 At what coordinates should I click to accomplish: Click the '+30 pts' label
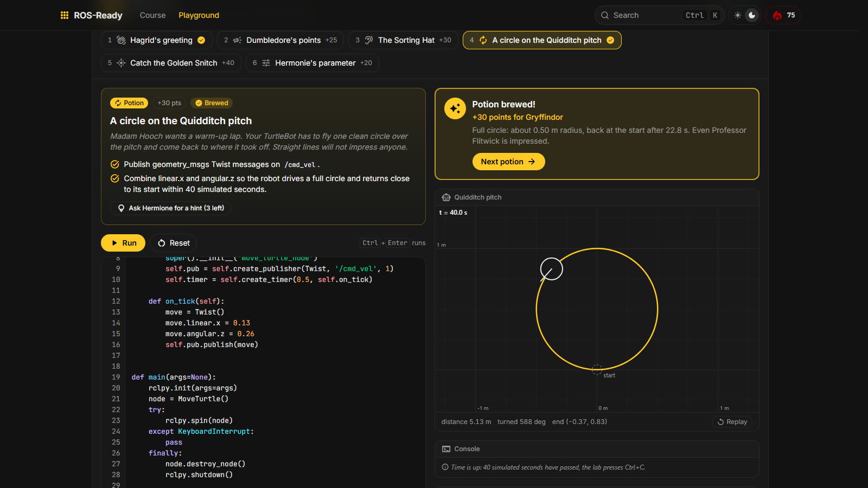pyautogui.click(x=169, y=103)
